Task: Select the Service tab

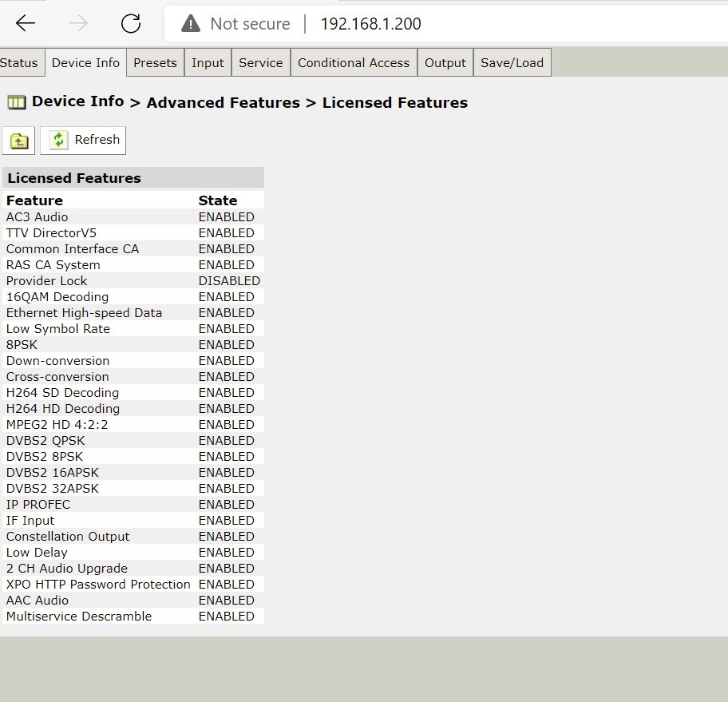Action: [x=260, y=63]
